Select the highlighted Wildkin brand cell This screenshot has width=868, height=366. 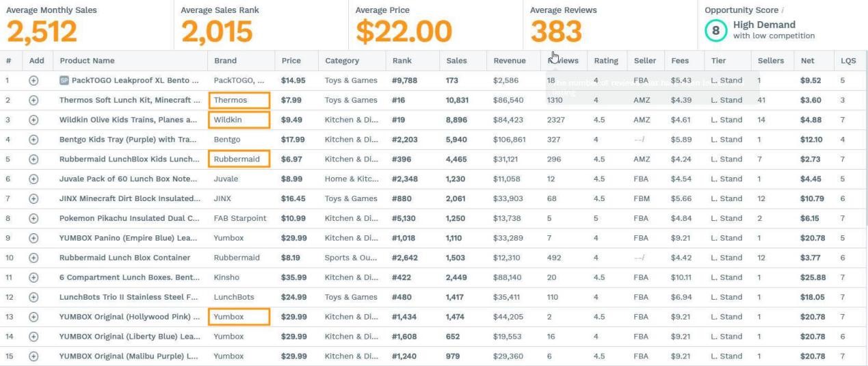(239, 120)
